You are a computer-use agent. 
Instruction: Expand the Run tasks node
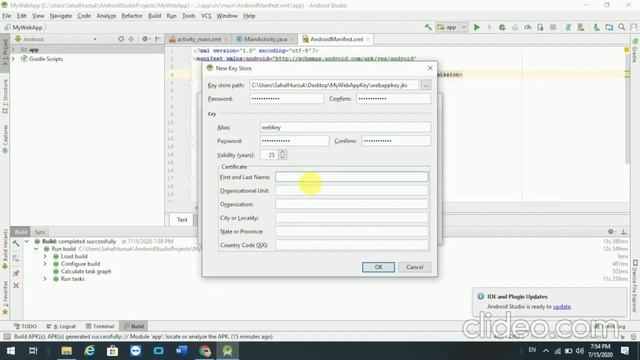pos(45,279)
